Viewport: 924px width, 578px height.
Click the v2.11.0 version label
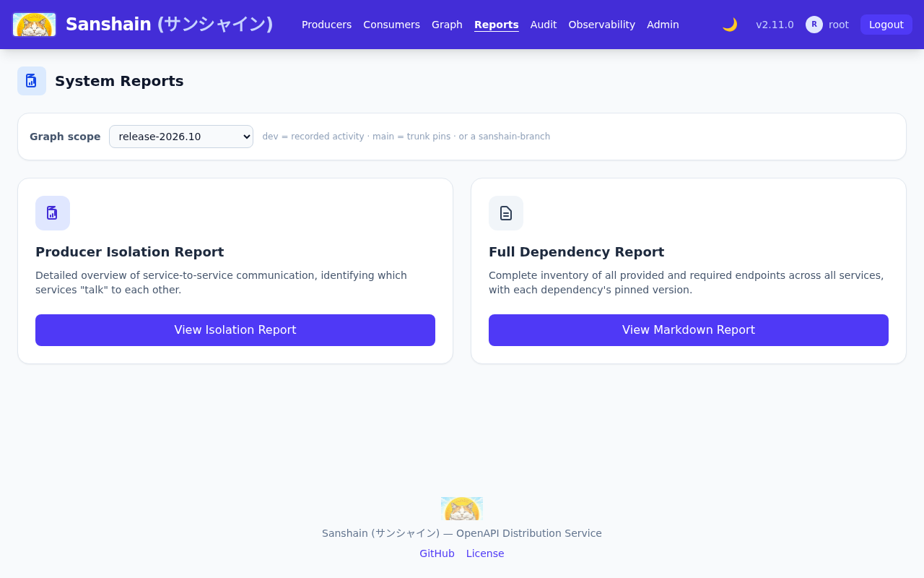775,25
